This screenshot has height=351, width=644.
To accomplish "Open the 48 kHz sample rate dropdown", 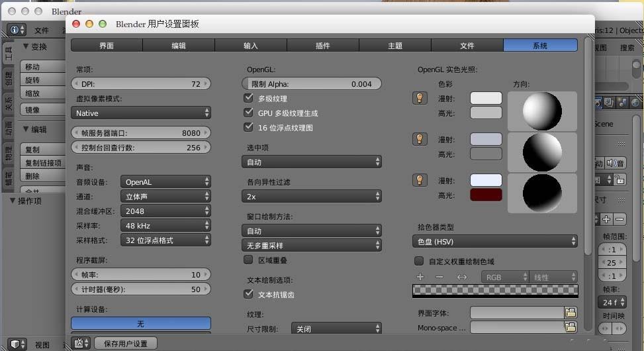I will 165,225.
